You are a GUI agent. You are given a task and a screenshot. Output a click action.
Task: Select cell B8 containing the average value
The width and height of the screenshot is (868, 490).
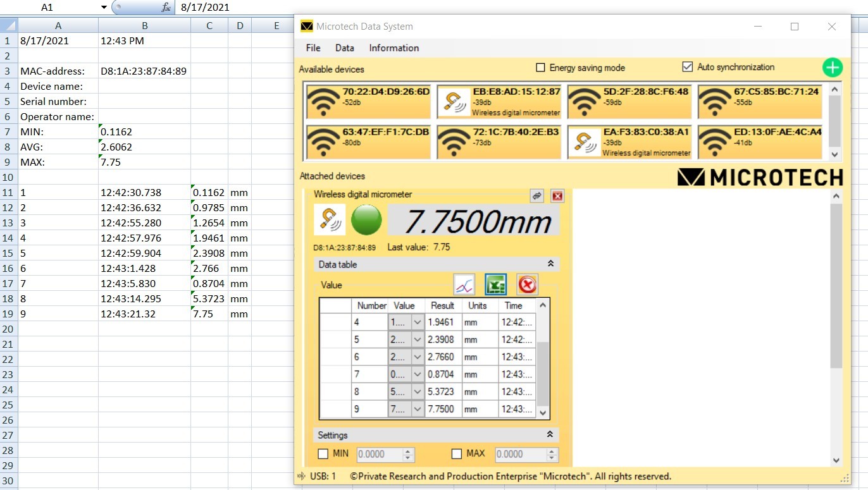tap(145, 147)
